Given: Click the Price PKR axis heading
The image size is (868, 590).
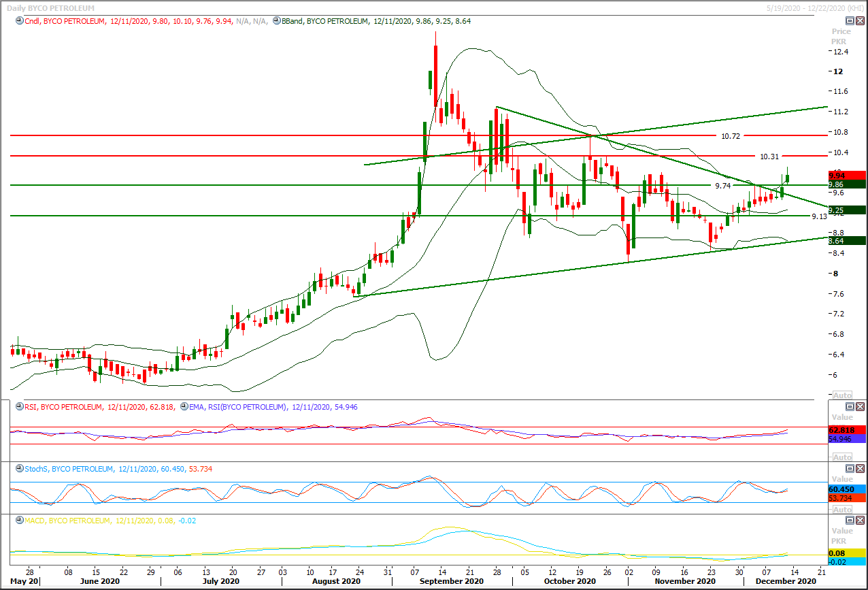Looking at the screenshot, I should tap(841, 36).
